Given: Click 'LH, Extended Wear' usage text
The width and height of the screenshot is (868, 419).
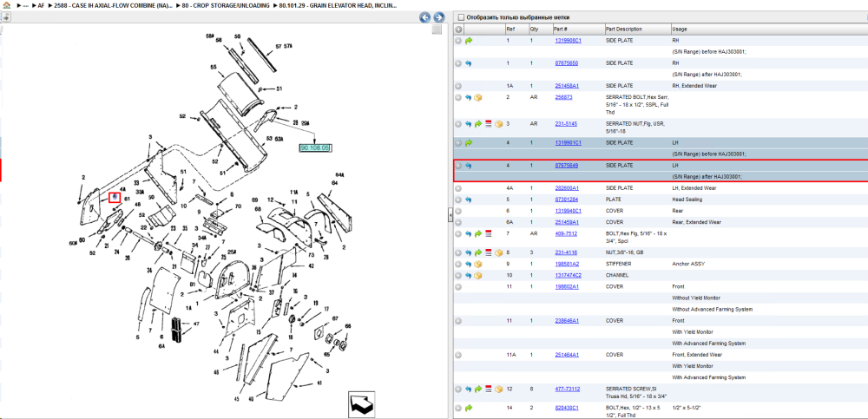Looking at the screenshot, I should (692, 188).
